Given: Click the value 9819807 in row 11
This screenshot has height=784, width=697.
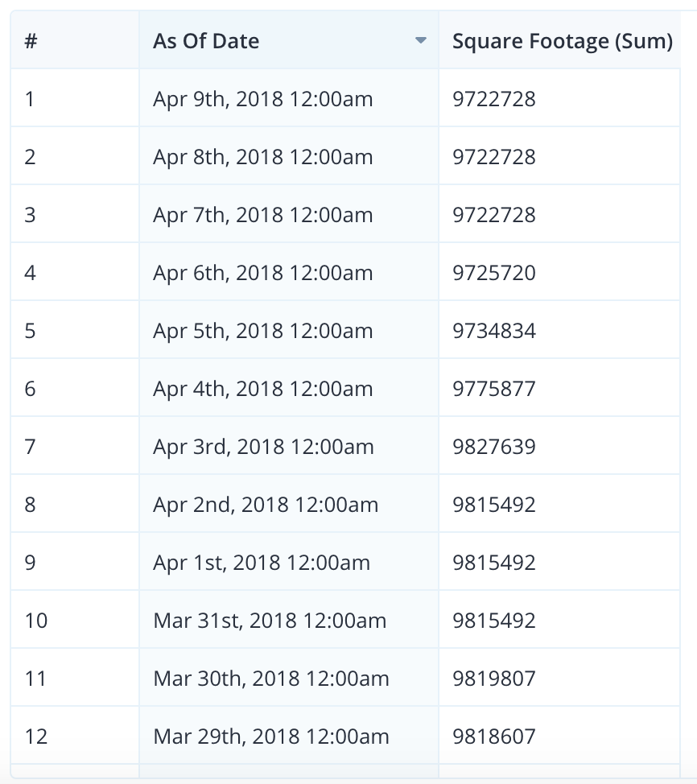Looking at the screenshot, I should [x=495, y=678].
